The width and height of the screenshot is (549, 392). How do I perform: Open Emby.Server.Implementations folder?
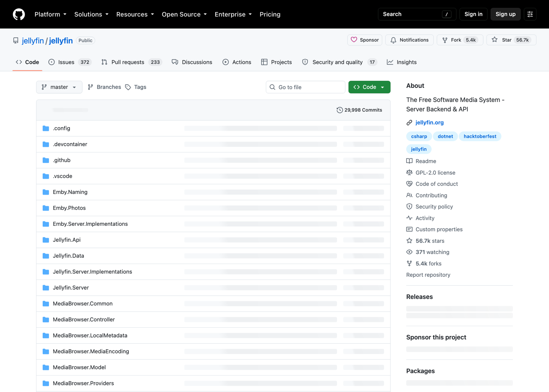click(90, 224)
